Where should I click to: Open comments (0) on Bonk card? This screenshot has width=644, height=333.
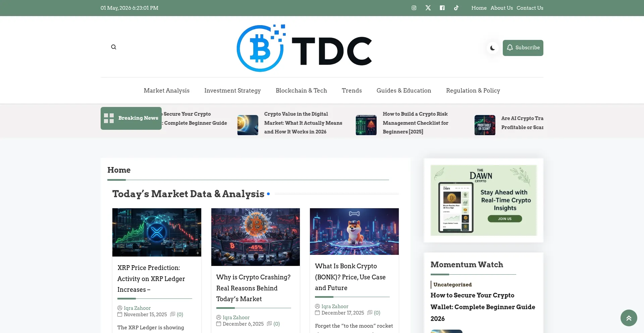click(377, 313)
